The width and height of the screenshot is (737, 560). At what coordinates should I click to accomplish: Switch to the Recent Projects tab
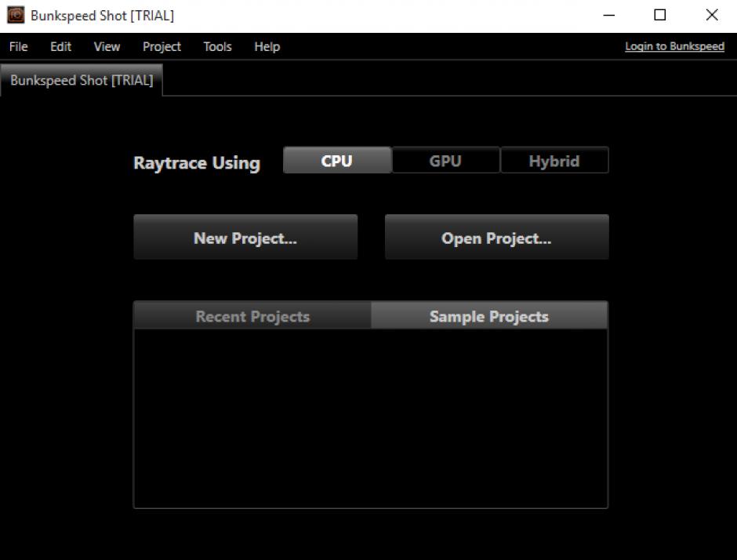(252, 316)
